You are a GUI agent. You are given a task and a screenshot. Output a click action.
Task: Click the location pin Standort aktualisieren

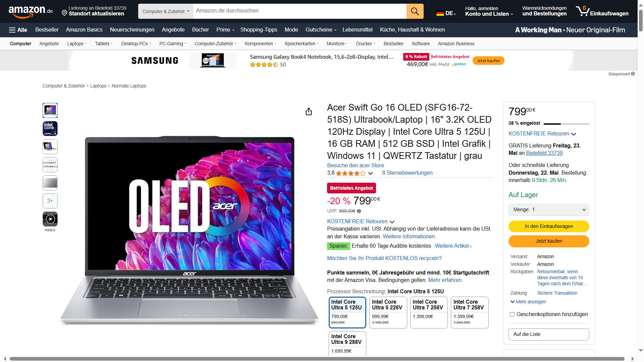[x=94, y=11]
